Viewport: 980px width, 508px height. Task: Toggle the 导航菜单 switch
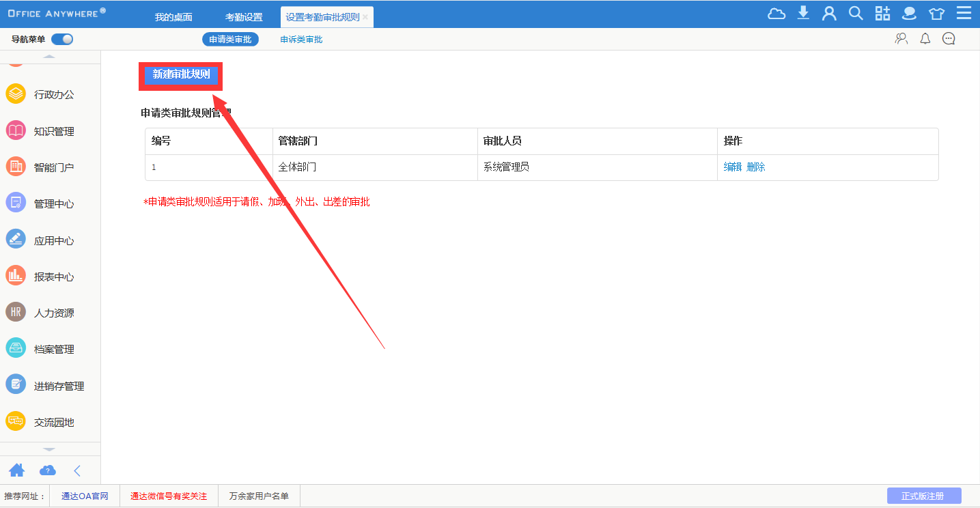(62, 39)
